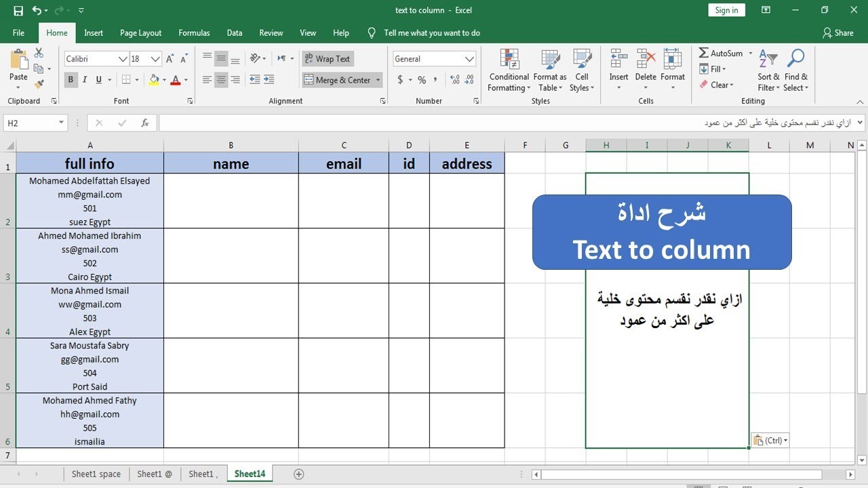Screen dimensions: 868x488
Task: Click the Conditional Formatting icon
Action: (509, 59)
